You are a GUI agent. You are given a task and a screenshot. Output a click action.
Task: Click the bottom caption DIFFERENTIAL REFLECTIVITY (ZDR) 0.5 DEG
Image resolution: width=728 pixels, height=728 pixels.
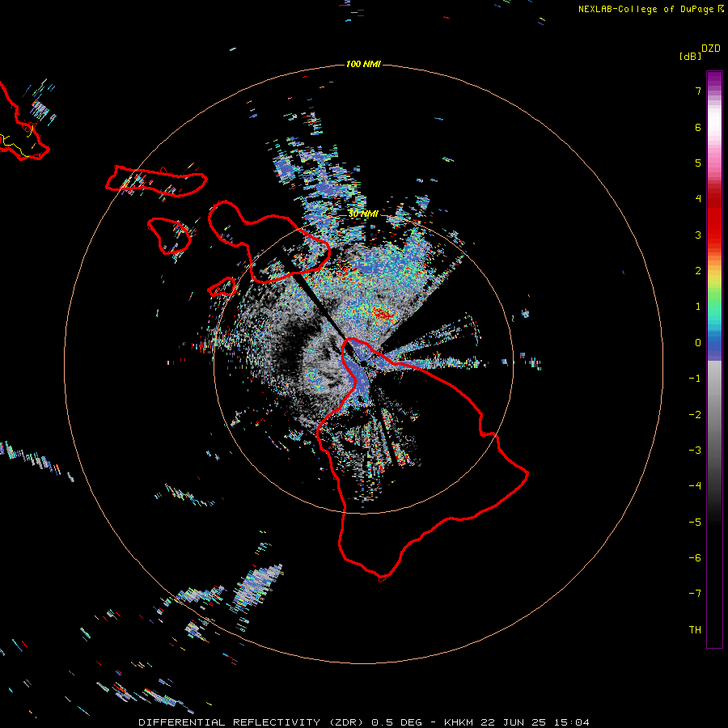[x=280, y=722]
